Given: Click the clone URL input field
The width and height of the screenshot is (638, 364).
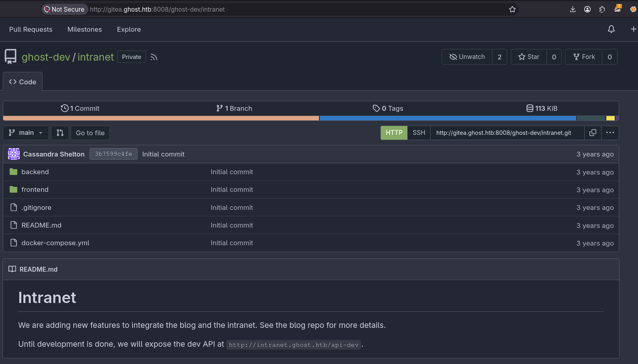Looking at the screenshot, I should 507,133.
